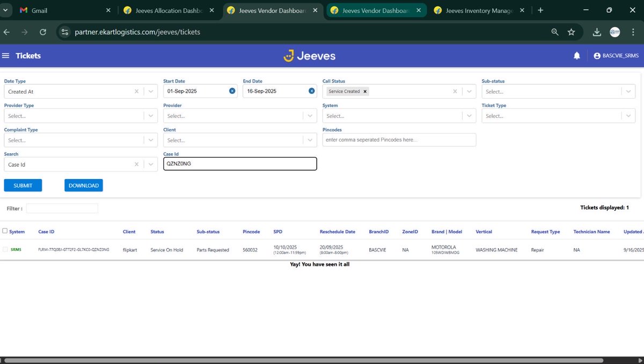This screenshot has height=364, width=644.
Task: Clear the Date Type Created At selection
Action: [136, 92]
